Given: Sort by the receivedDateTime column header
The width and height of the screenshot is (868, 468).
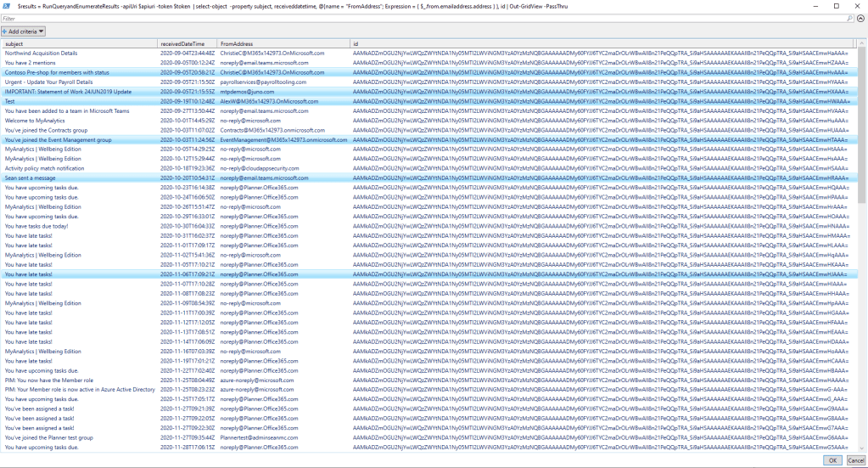Looking at the screenshot, I should [x=188, y=43].
